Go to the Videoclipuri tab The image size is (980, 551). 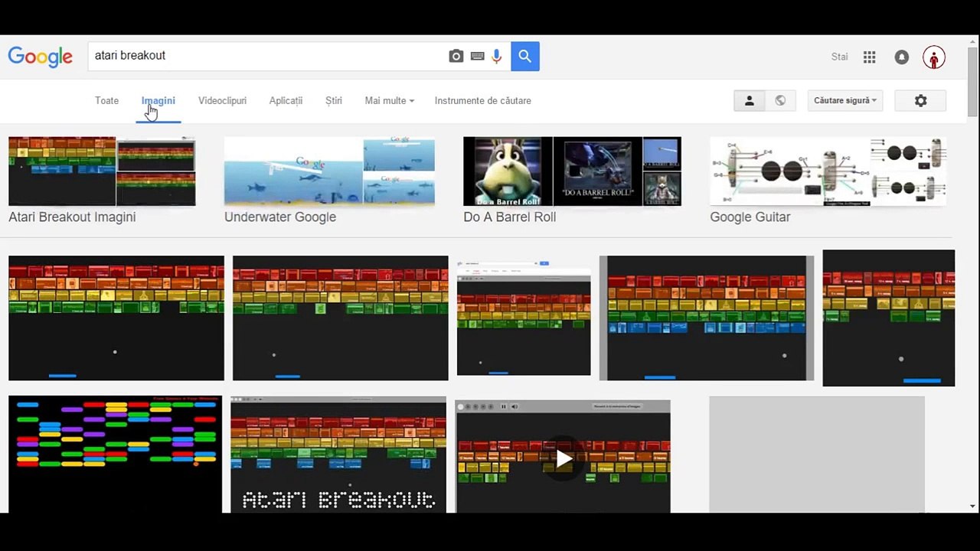point(222,101)
